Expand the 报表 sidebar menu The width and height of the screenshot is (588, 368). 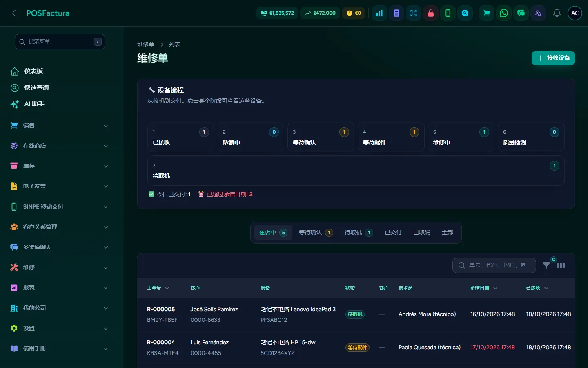(x=60, y=287)
